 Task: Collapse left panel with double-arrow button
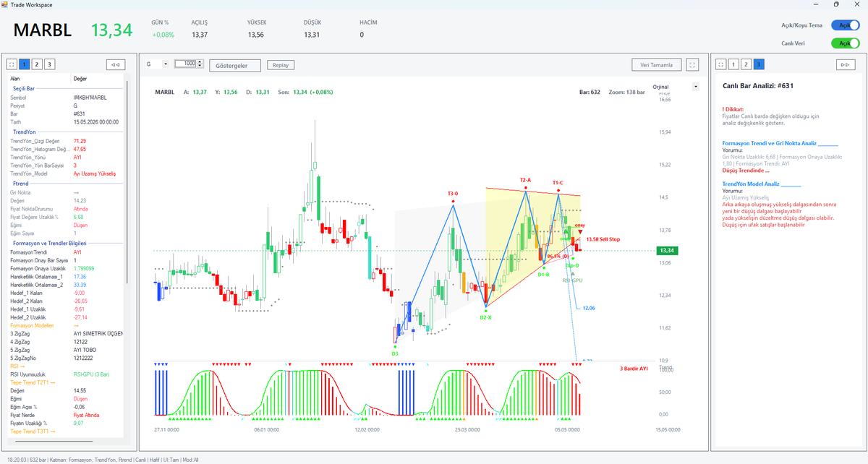[x=116, y=64]
